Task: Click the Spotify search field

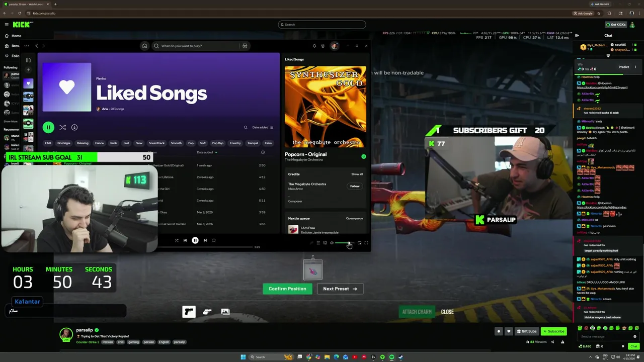Action: point(201,46)
